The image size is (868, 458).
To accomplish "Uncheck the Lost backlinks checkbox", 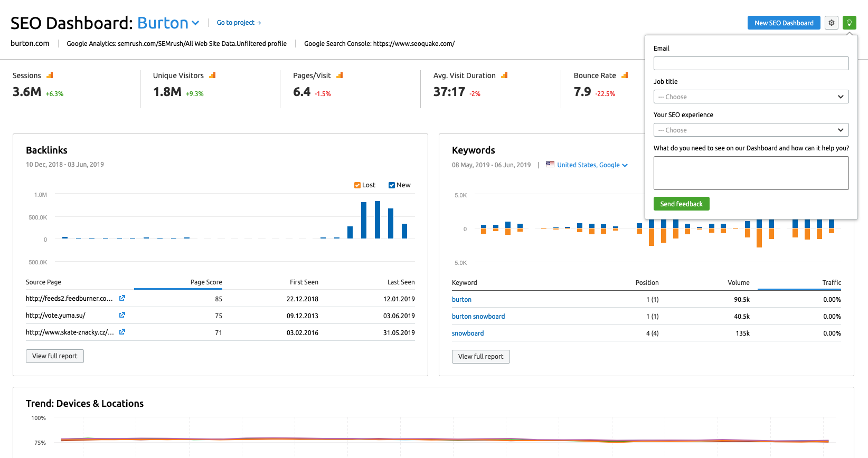I will pyautogui.click(x=357, y=185).
